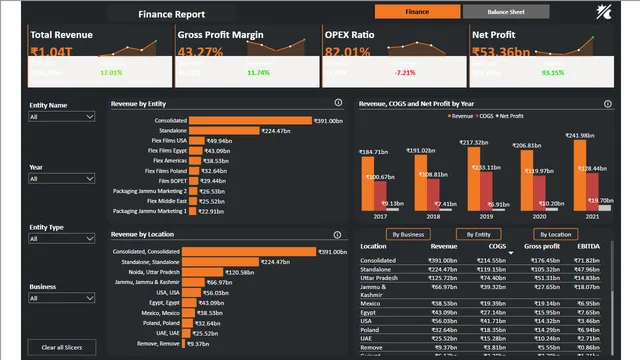Show the table By Entity
Screen dimensions: 640x360
[478, 234]
